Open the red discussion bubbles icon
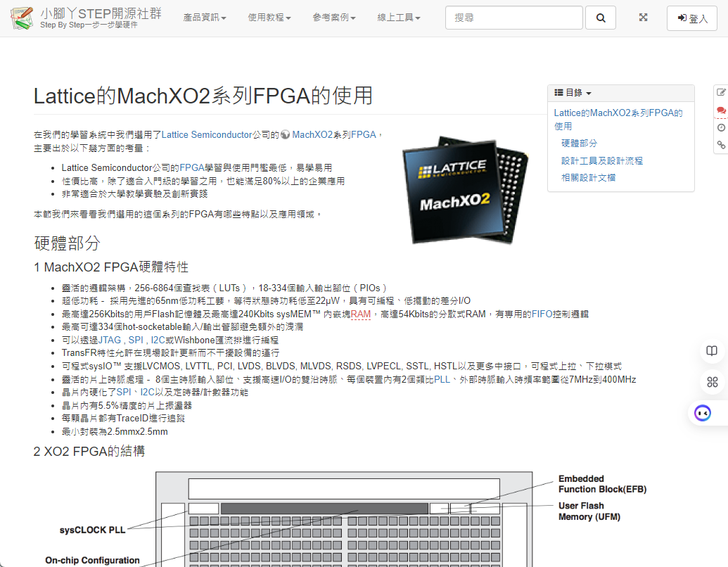The height and width of the screenshot is (567, 728). click(x=721, y=110)
